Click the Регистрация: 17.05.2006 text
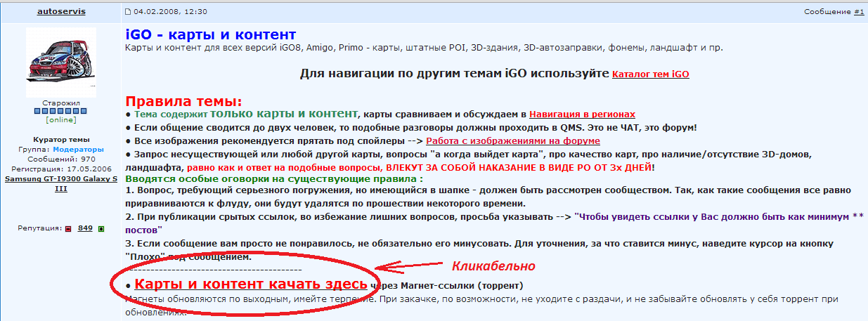 (61, 169)
